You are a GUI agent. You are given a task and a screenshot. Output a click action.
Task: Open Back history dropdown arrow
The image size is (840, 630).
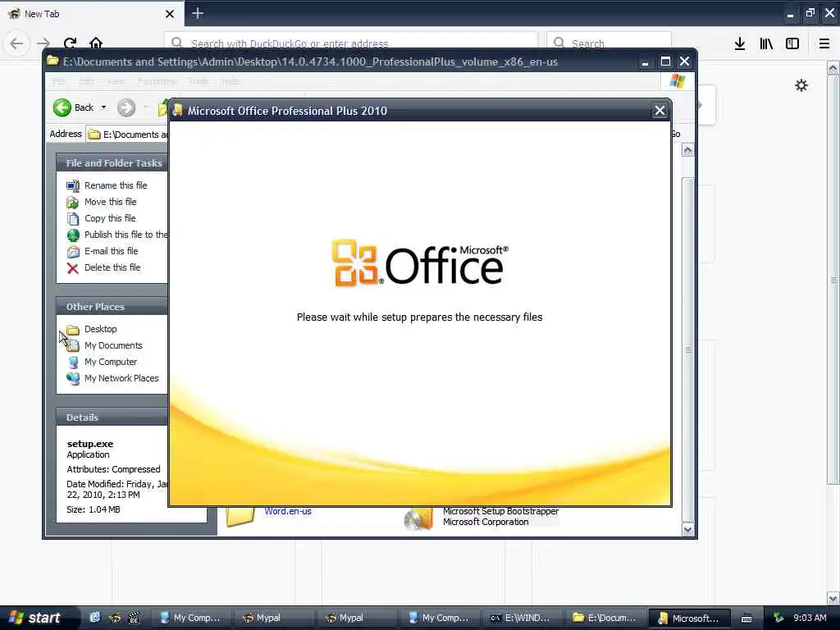click(x=104, y=107)
